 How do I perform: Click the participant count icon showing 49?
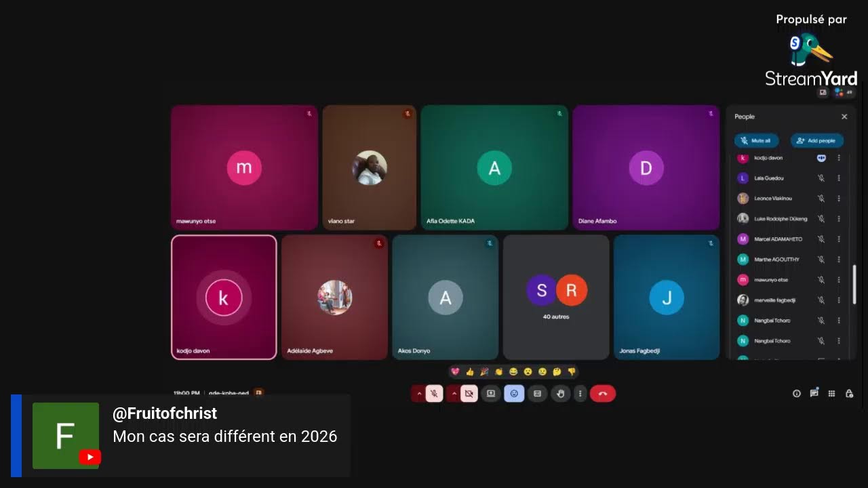click(x=844, y=92)
